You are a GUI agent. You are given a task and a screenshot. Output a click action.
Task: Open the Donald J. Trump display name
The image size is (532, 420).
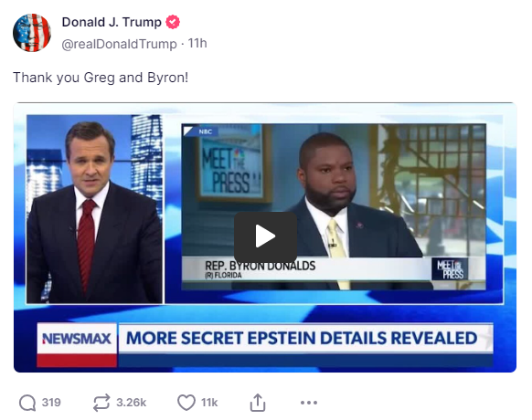(112, 23)
